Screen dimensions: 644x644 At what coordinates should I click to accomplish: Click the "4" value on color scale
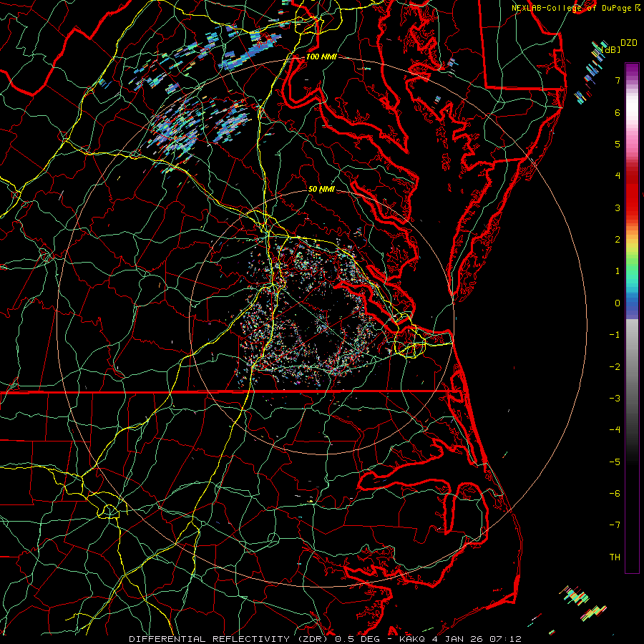(x=618, y=176)
